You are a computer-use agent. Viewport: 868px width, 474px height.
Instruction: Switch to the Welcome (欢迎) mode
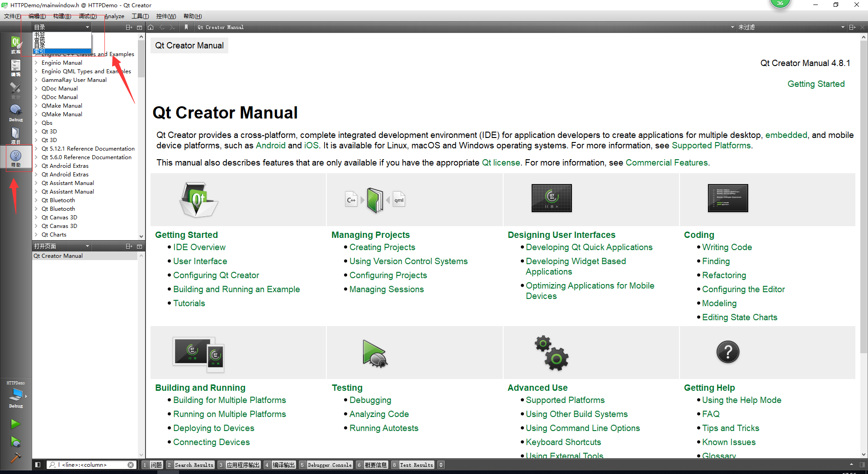[16, 45]
